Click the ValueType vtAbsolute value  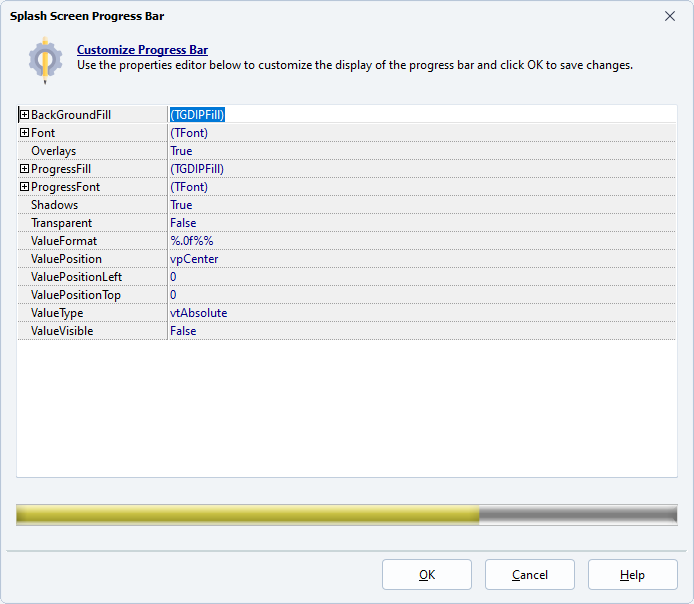point(198,313)
